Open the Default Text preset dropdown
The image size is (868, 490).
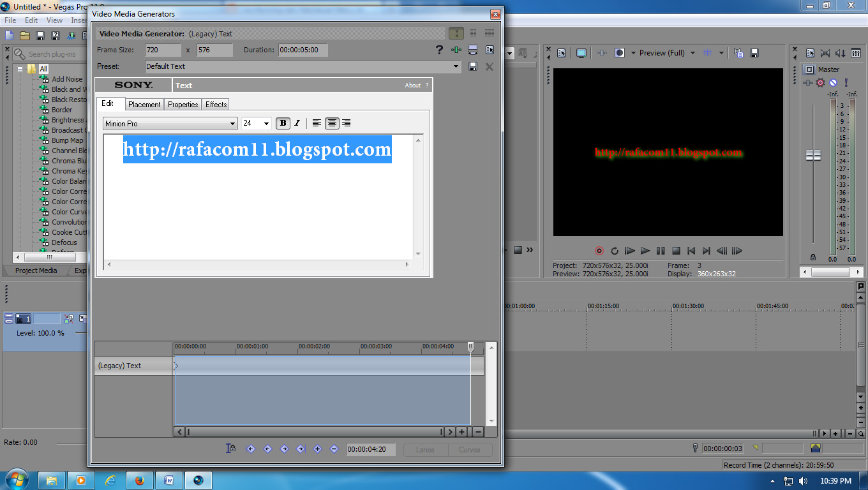303,66
